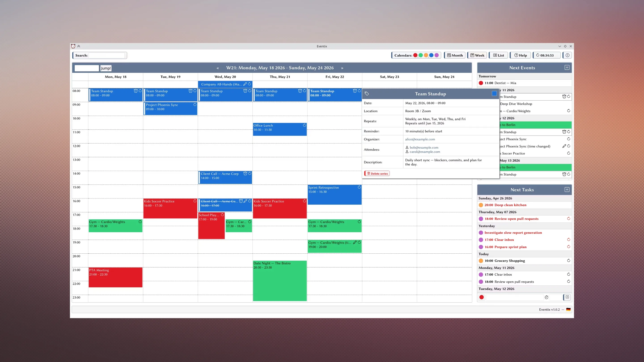Image resolution: width=644 pixels, height=362 pixels.
Task: Switch to Week view
Action: [477, 55]
